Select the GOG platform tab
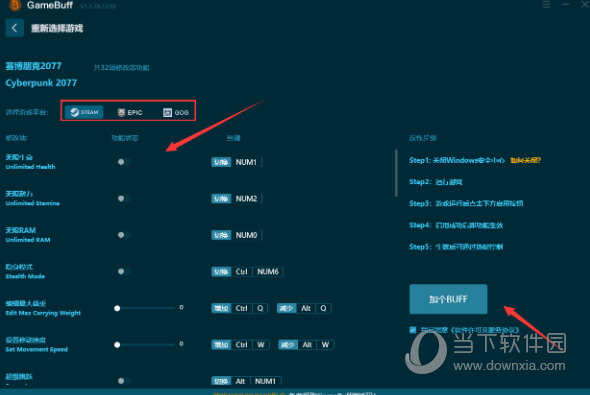 (176, 112)
